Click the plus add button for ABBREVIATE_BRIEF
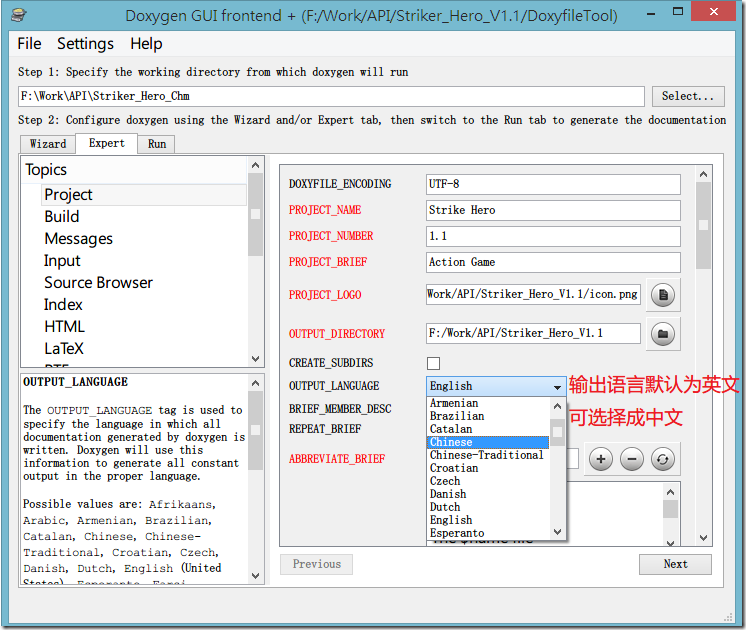746x630 pixels. click(x=601, y=459)
